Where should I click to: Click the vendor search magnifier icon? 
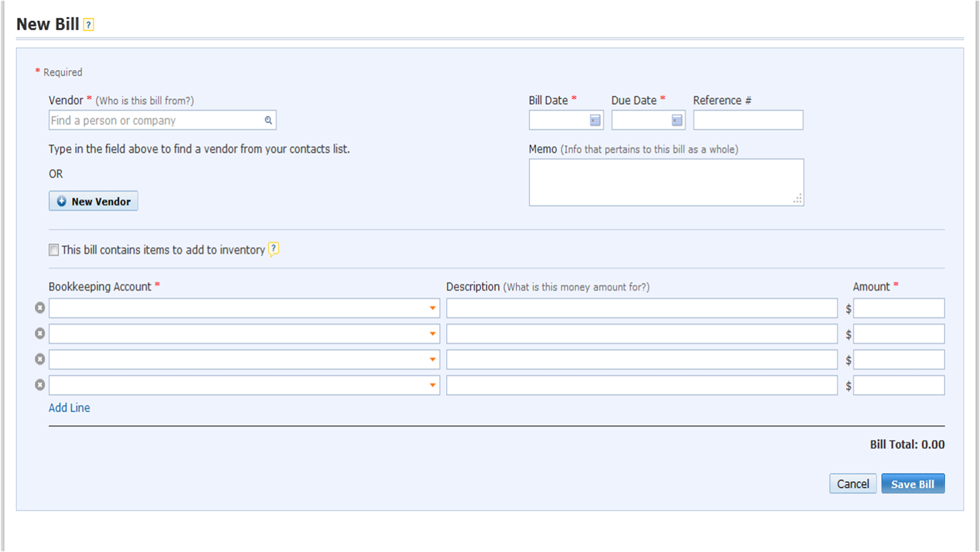coord(268,120)
